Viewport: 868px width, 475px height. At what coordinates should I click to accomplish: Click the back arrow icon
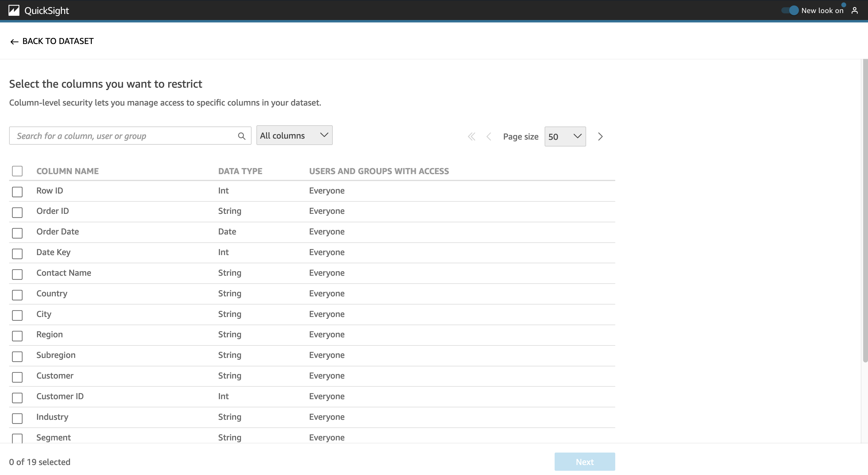coord(14,42)
